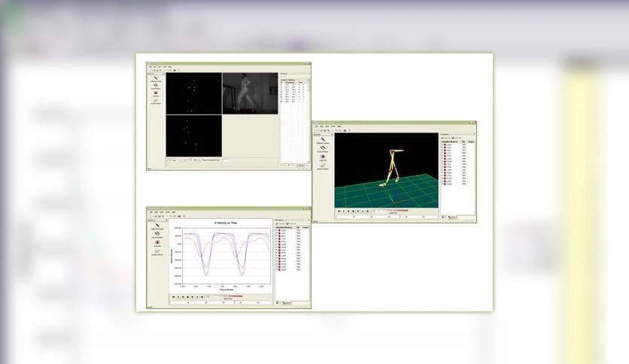The height and width of the screenshot is (364, 629).
Task: Select the lower marker-dot camera view
Action: coord(194,136)
